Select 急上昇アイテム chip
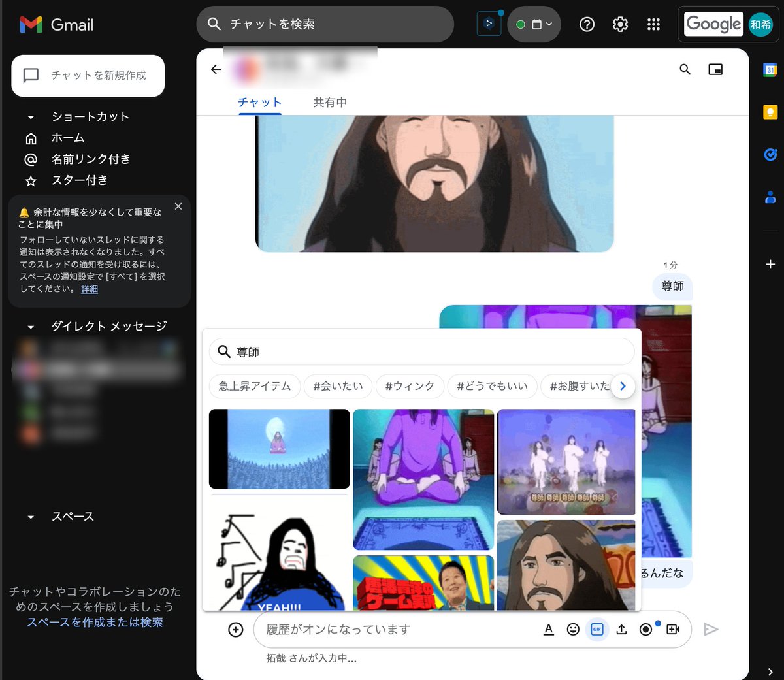Screen dimensions: 784x680 255,386
